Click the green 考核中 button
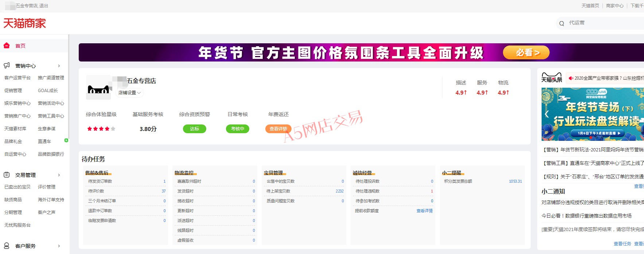The width and height of the screenshot is (644, 254). [238, 129]
